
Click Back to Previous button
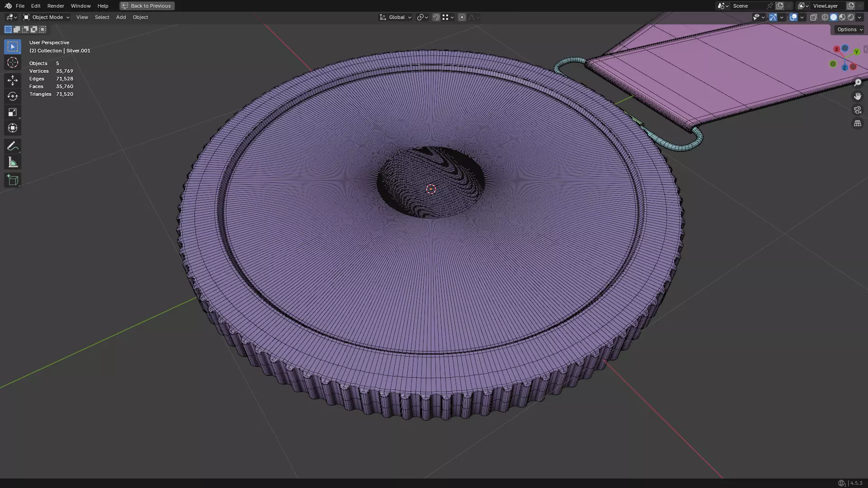coord(147,6)
